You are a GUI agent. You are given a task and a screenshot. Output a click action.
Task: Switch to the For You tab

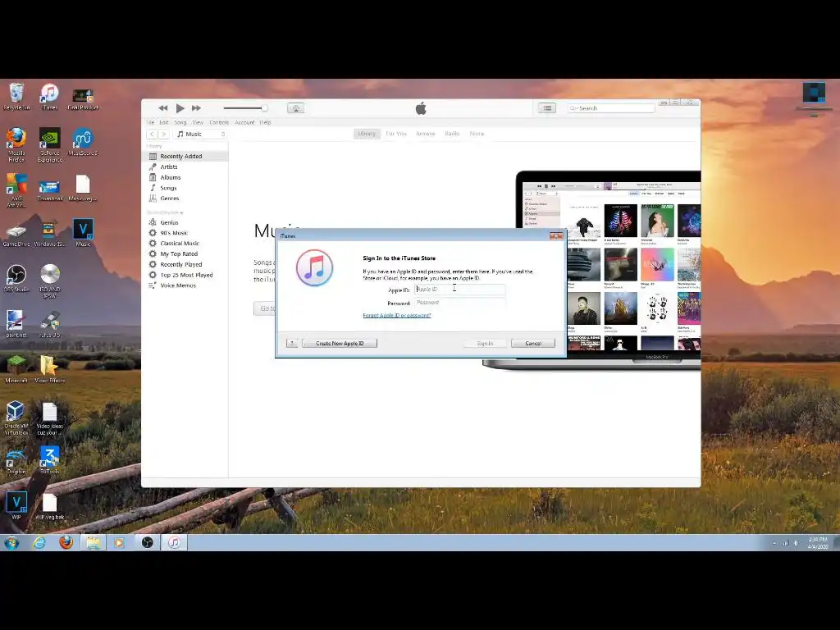point(396,134)
